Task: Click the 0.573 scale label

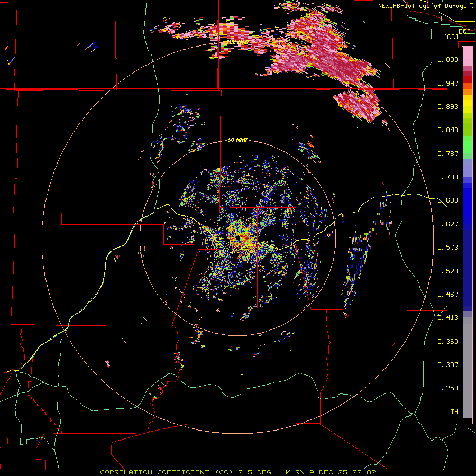Action: (x=448, y=248)
